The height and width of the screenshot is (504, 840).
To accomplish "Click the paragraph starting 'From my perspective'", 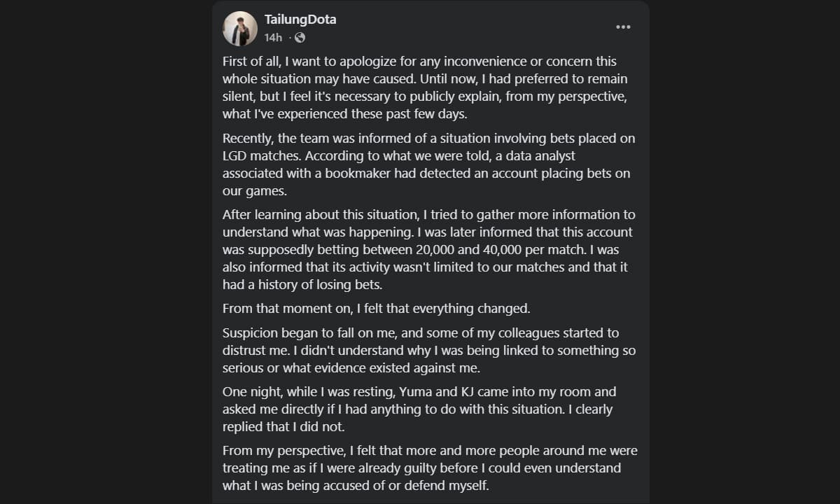I will pos(430,468).
